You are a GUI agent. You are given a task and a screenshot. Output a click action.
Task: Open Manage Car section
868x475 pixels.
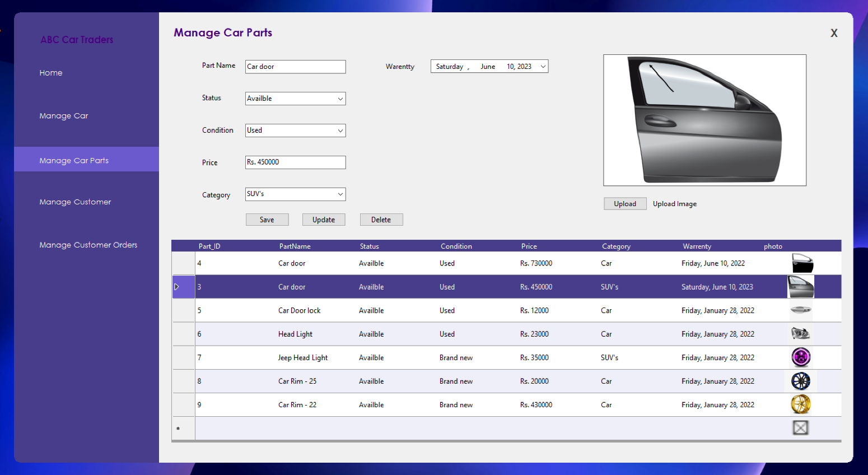[64, 116]
